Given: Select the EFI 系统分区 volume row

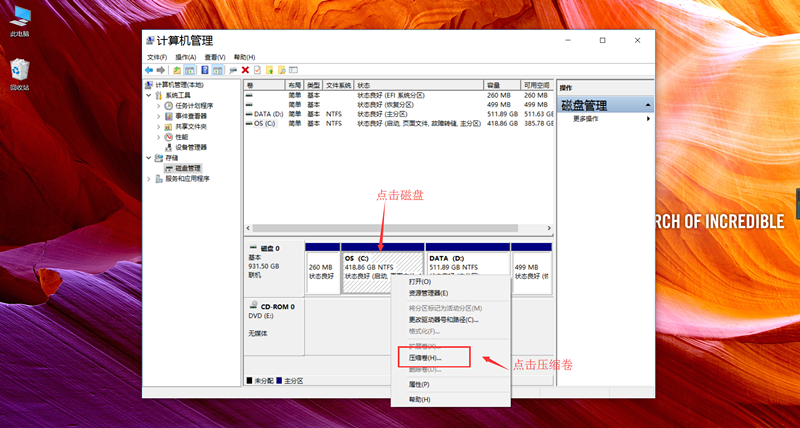Looking at the screenshot, I should pos(398,95).
